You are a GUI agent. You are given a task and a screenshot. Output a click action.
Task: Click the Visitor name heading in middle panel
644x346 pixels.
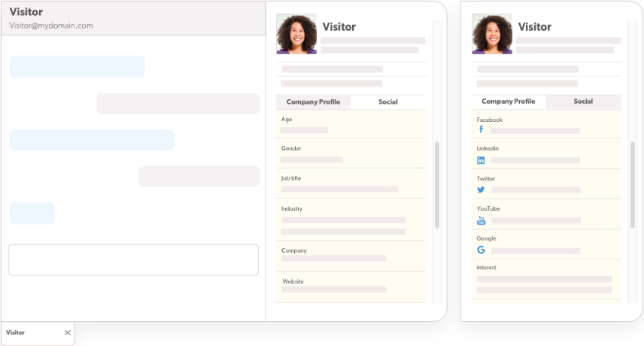point(339,26)
